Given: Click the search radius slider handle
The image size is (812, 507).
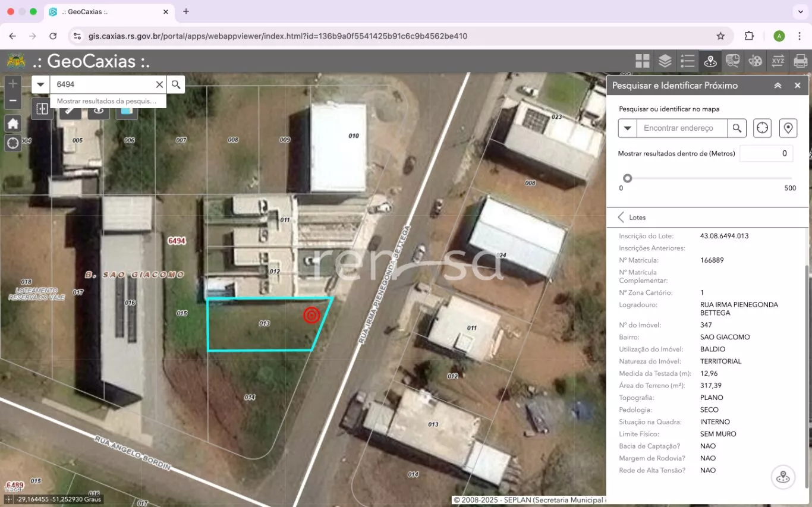Looking at the screenshot, I should tap(627, 178).
